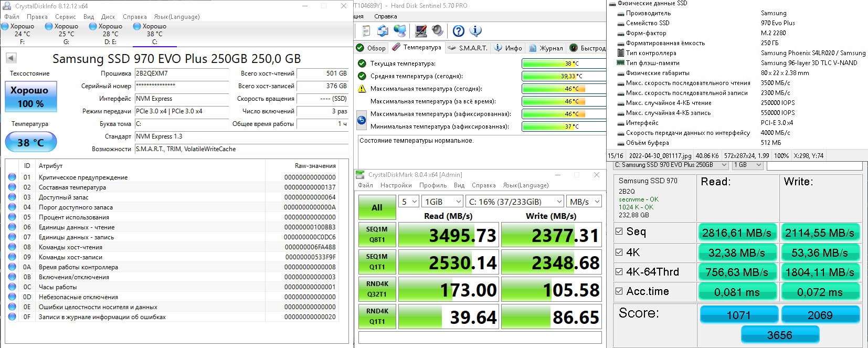Click the globe network icon in Hard Disk Sentinel toolbar

tap(400, 31)
